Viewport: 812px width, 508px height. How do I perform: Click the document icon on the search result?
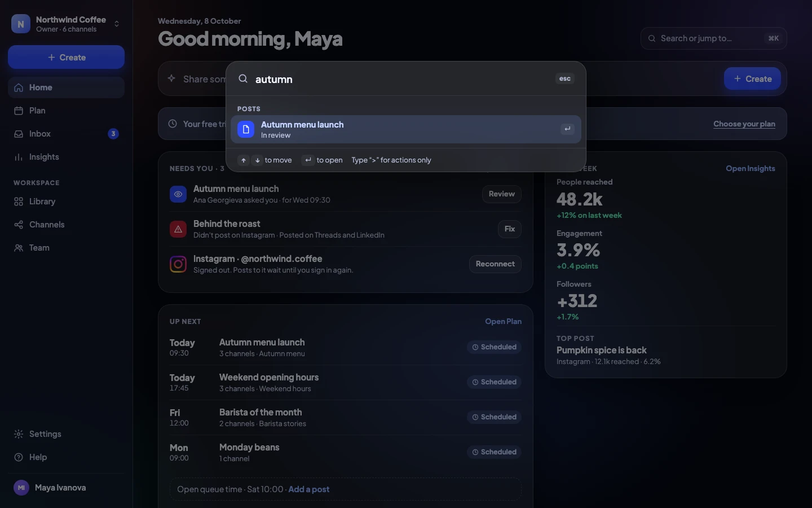pos(246,129)
